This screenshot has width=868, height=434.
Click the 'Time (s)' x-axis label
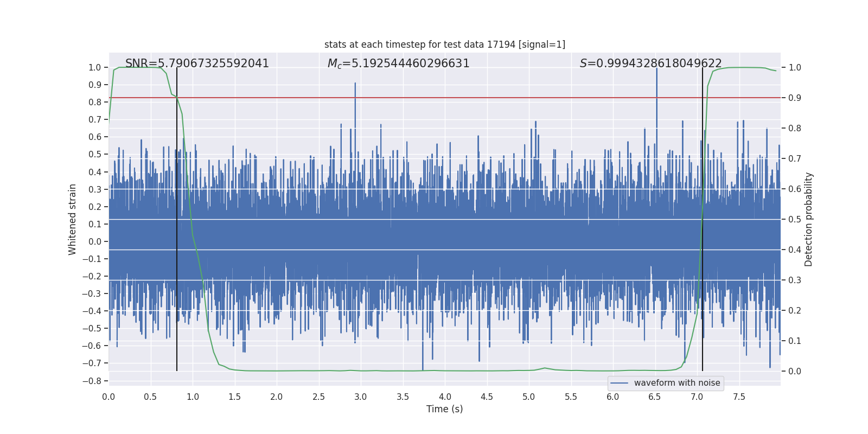point(444,409)
